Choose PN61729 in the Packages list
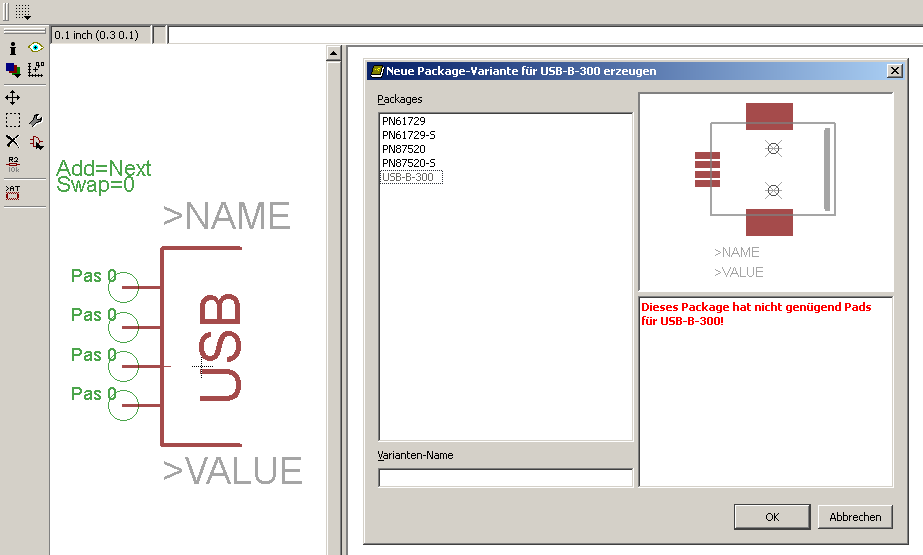The height and width of the screenshot is (555, 923). 404,121
